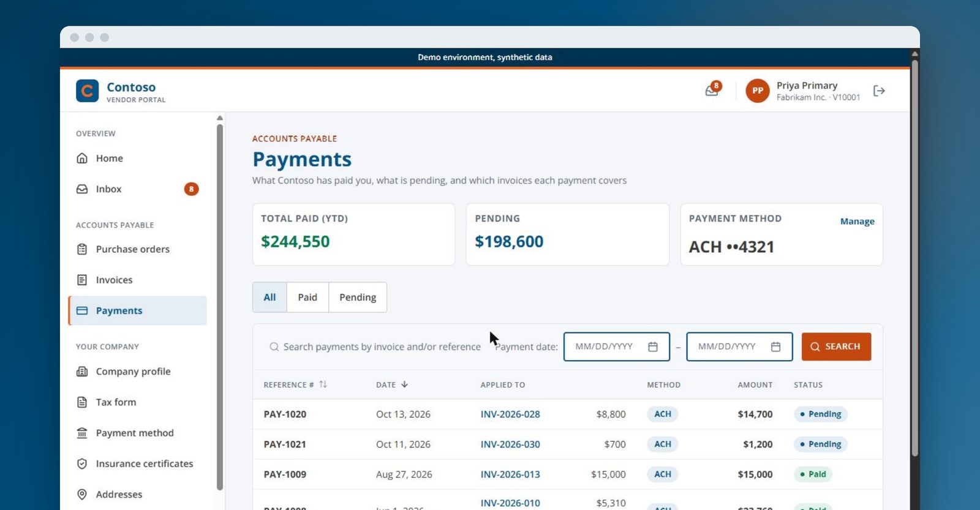Click the Addresses map pin icon
980x510 pixels.
point(82,494)
